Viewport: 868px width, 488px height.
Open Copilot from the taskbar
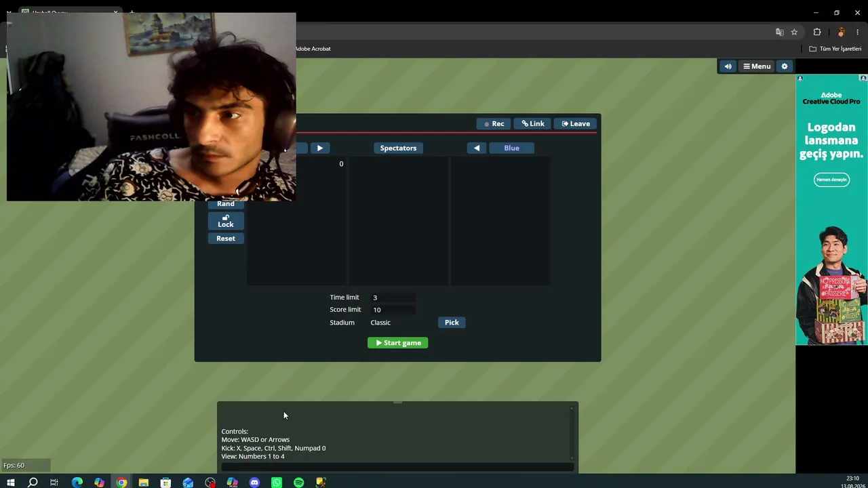tap(100, 483)
